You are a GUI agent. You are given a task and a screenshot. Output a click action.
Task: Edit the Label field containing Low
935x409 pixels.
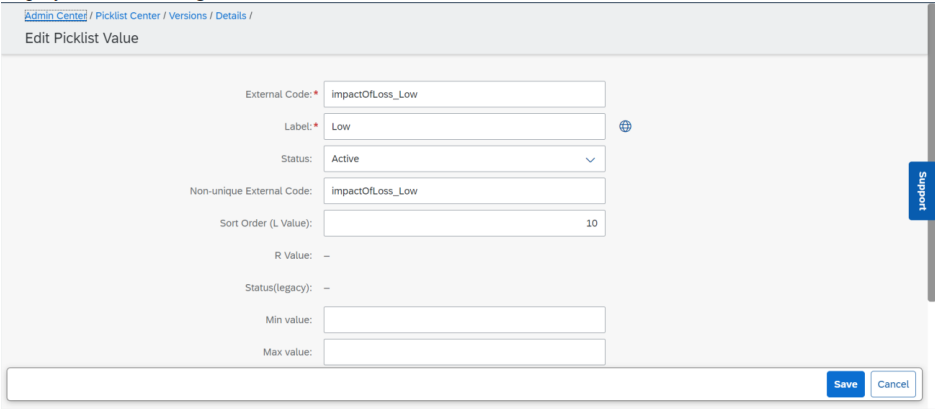[465, 126]
